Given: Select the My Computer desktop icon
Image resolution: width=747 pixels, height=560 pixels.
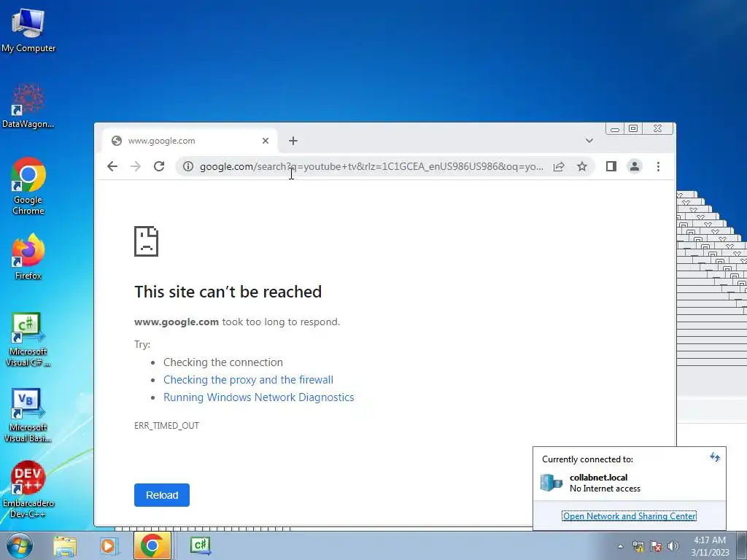Looking at the screenshot, I should tap(28, 31).
